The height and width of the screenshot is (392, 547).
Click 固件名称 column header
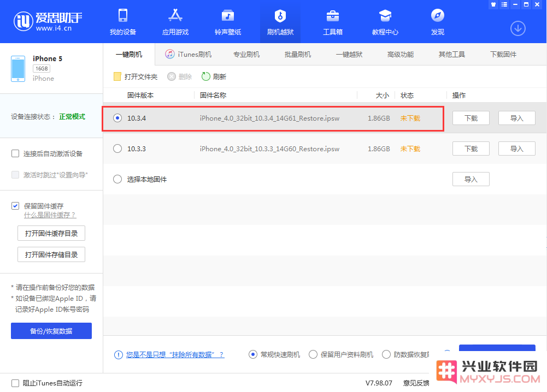click(213, 96)
